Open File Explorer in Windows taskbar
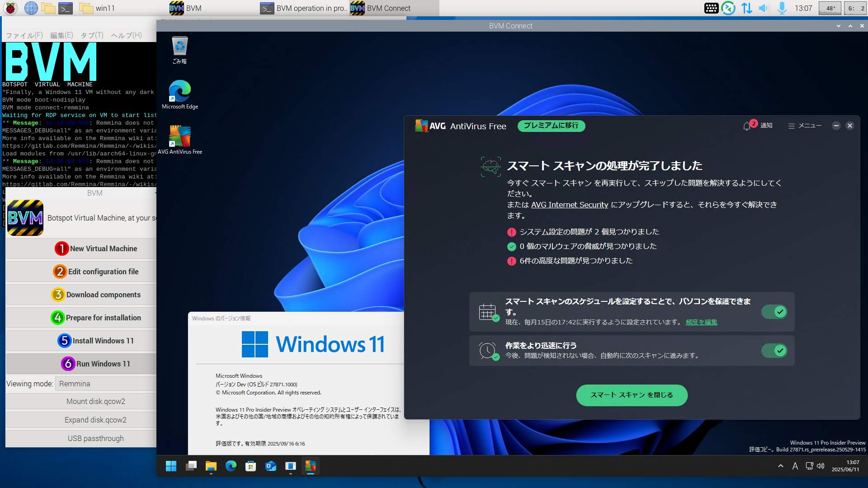 211,466
